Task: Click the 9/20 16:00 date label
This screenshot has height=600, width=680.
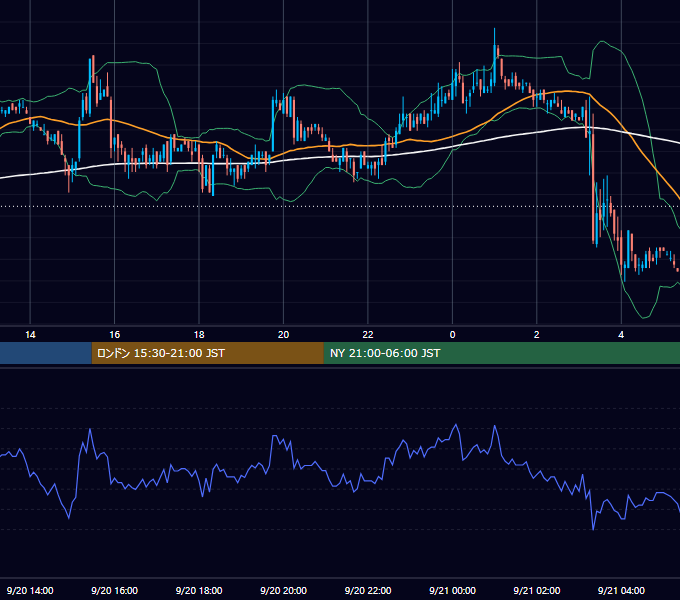Action: [114, 590]
